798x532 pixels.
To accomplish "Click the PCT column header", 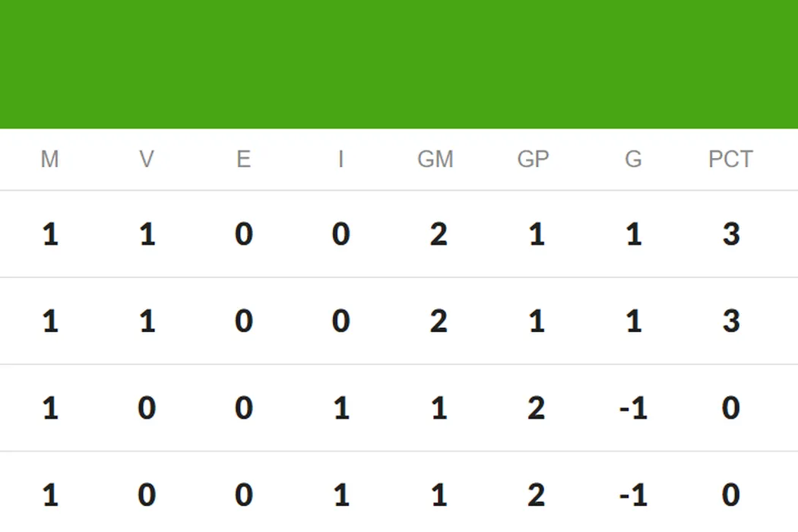I will 730,160.
